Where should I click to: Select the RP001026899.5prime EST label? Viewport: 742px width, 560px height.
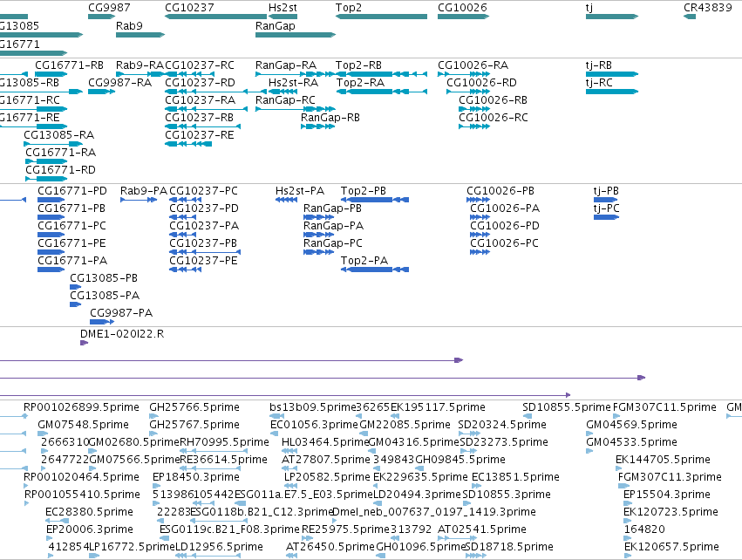[81, 407]
